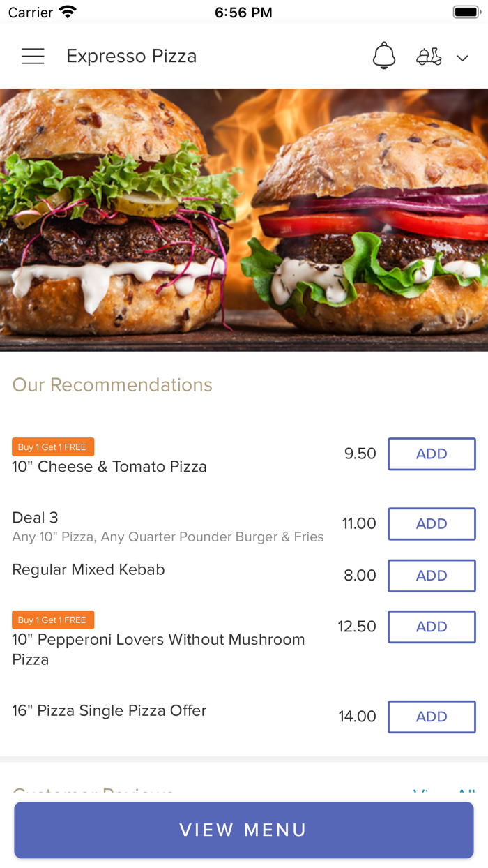This screenshot has width=488, height=868.
Task: Expand the delivery type dropdown chevron
Action: [x=462, y=58]
